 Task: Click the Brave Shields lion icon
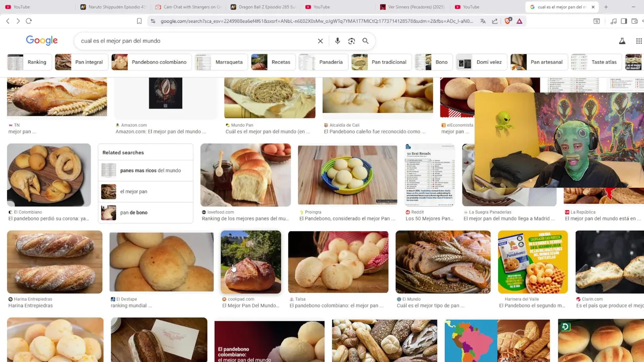tap(508, 21)
